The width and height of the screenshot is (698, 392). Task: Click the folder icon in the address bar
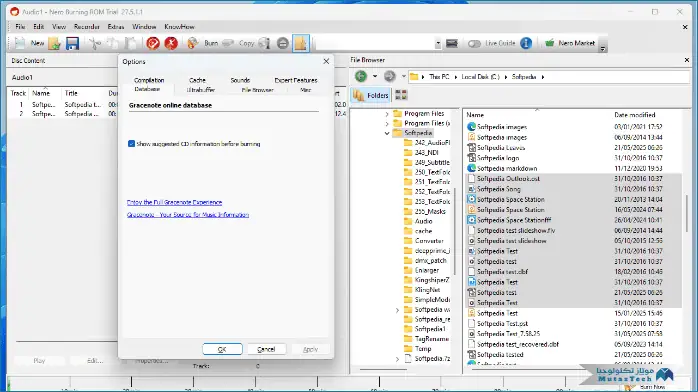click(x=414, y=77)
